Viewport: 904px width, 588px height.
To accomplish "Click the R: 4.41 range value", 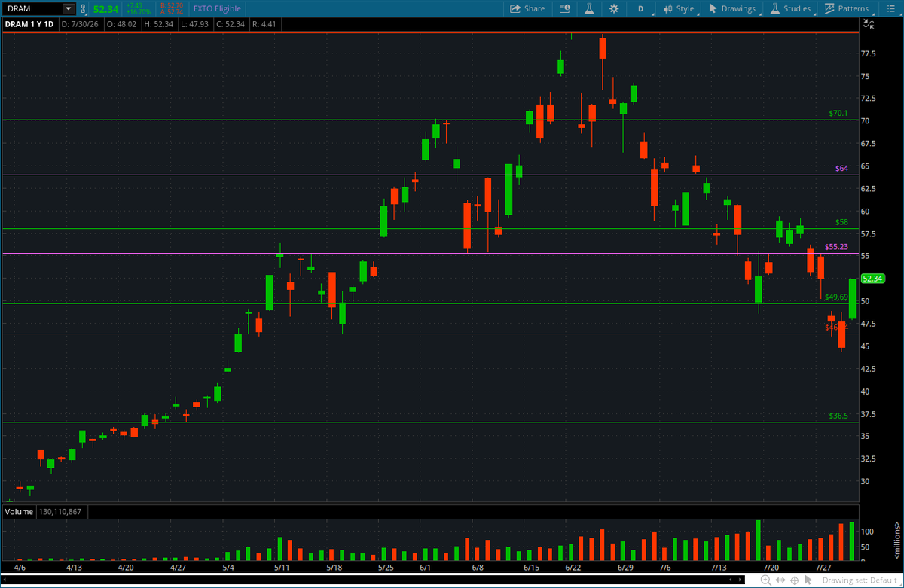I will [264, 24].
